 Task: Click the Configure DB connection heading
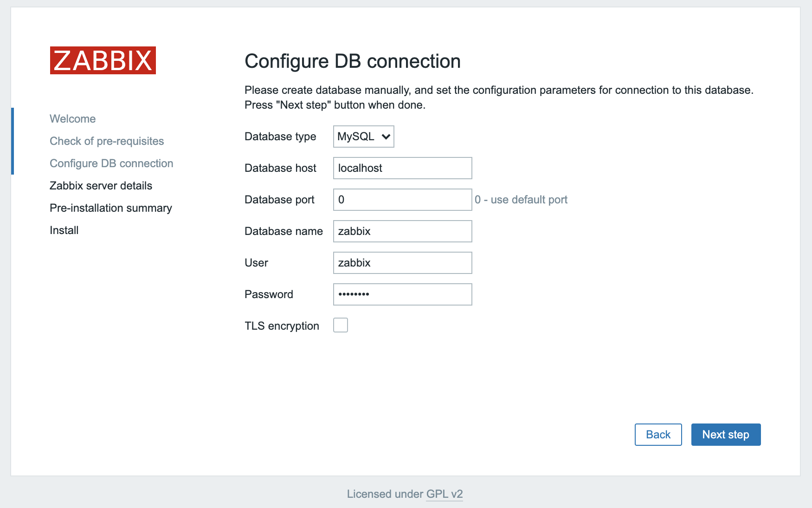point(352,61)
